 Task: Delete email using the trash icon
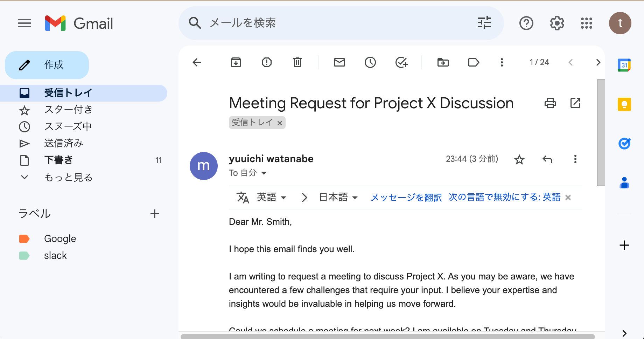pos(297,62)
